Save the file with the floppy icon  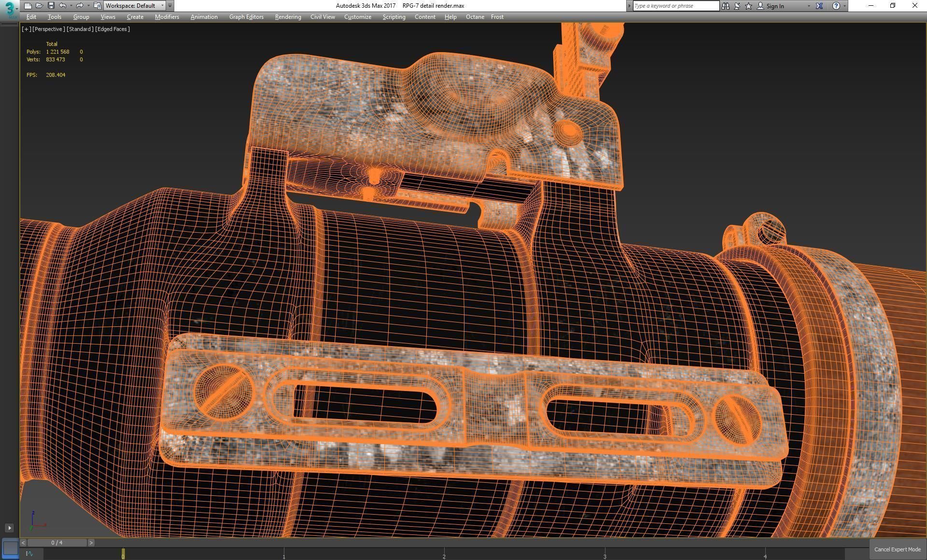51,6
